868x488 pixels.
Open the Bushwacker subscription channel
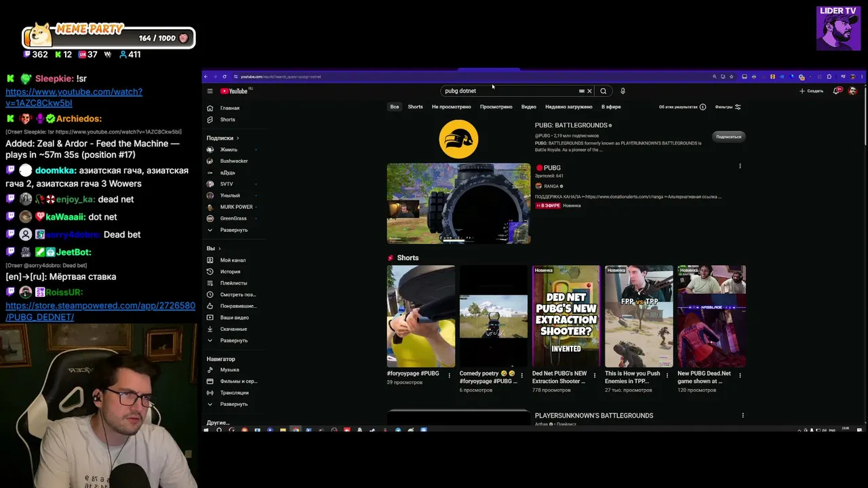[234, 161]
